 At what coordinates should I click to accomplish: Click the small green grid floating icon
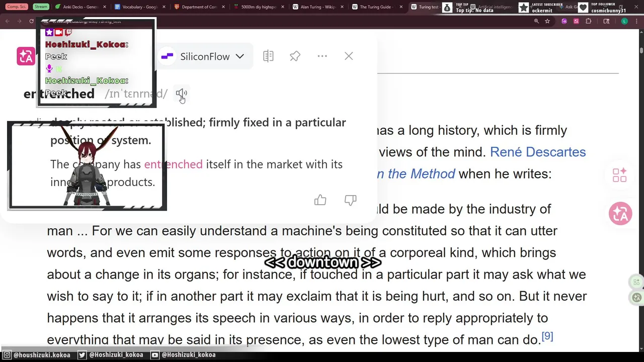[x=636, y=282]
